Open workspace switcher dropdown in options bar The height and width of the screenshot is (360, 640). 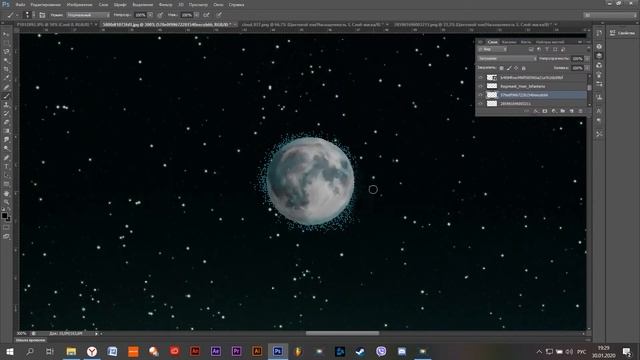click(x=610, y=15)
